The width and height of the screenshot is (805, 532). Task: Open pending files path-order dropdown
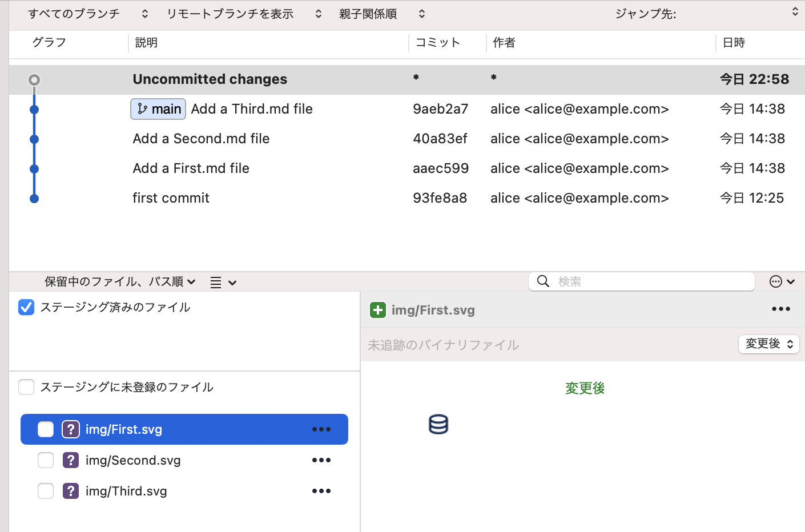coord(120,281)
